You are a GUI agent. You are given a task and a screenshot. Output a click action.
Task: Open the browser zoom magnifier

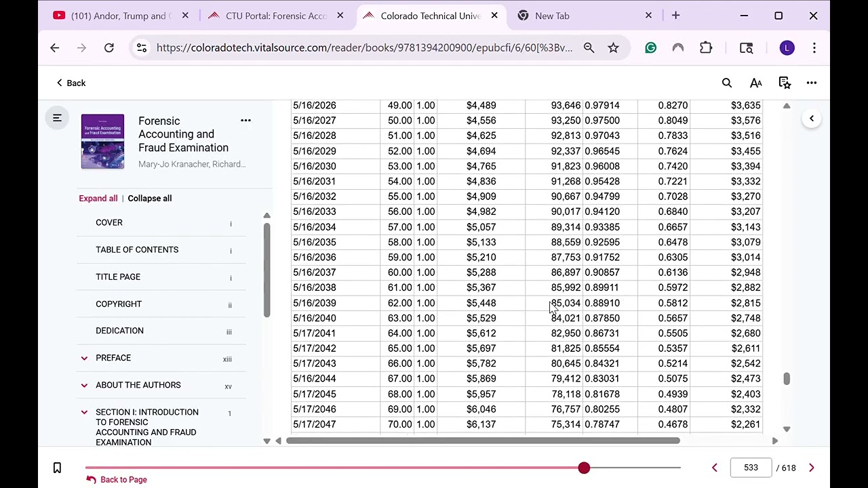[589, 47]
